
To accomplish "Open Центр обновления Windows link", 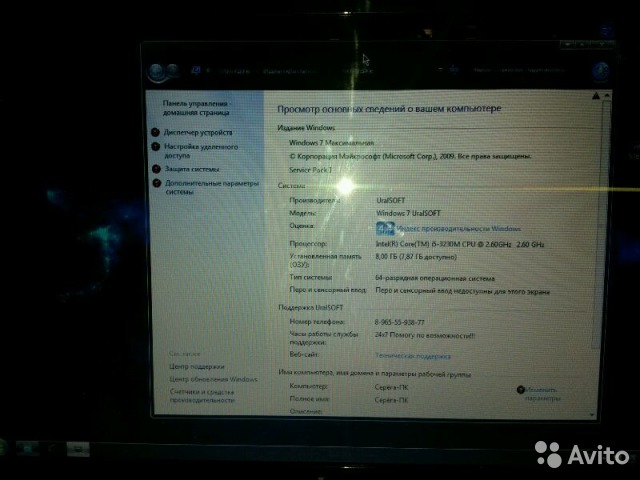I will (x=213, y=379).
